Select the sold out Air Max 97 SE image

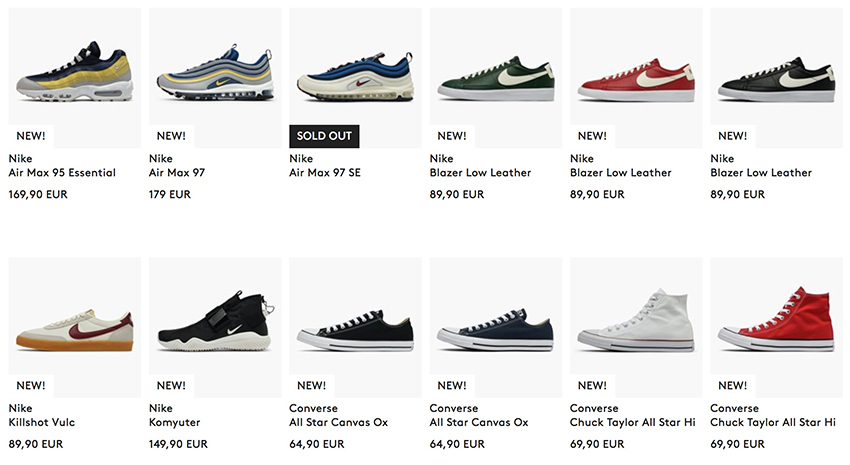click(x=356, y=78)
